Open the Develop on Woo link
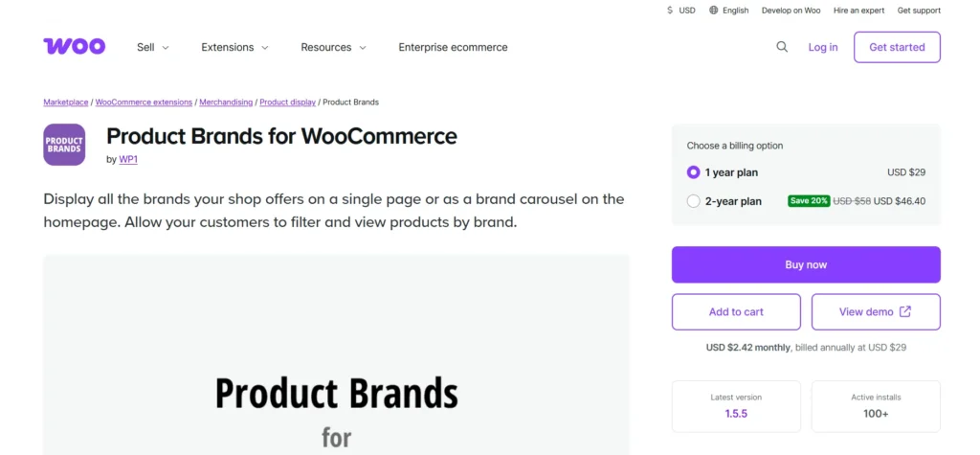 [791, 11]
